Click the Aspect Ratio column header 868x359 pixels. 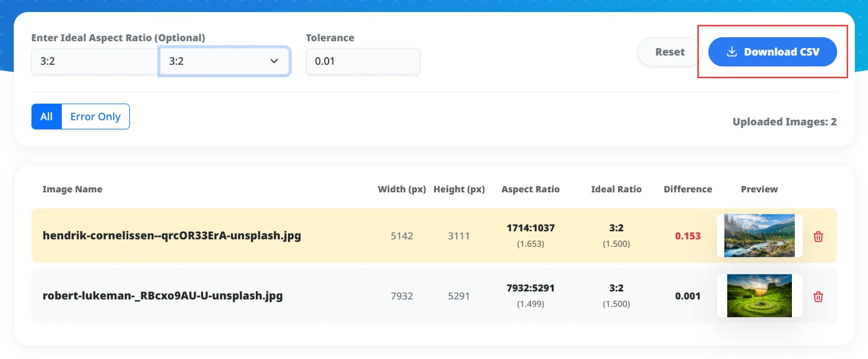[530, 190]
